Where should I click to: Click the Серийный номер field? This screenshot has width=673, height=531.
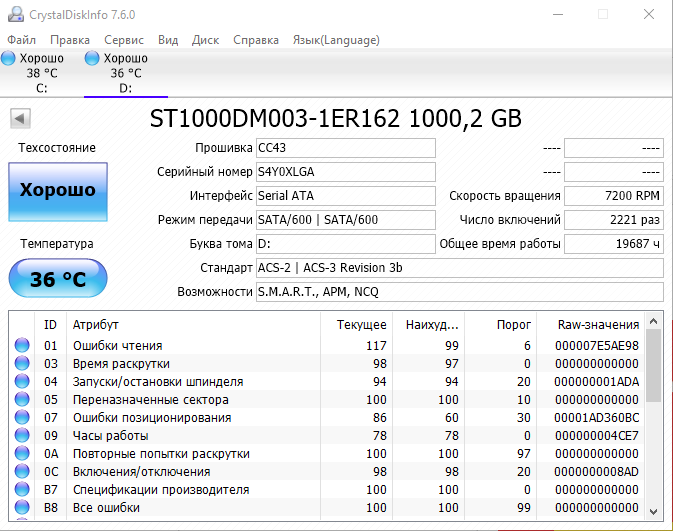pos(345,172)
